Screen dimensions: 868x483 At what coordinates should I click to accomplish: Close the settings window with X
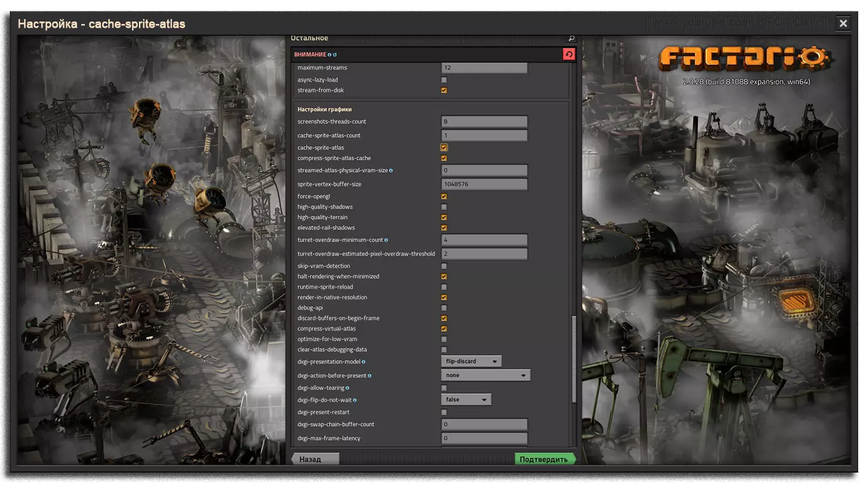tap(843, 23)
